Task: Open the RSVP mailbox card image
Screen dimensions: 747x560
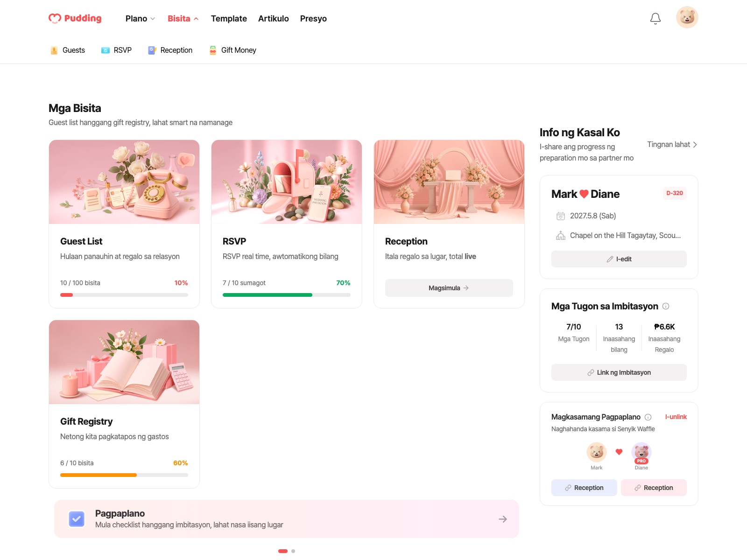Action: click(287, 182)
